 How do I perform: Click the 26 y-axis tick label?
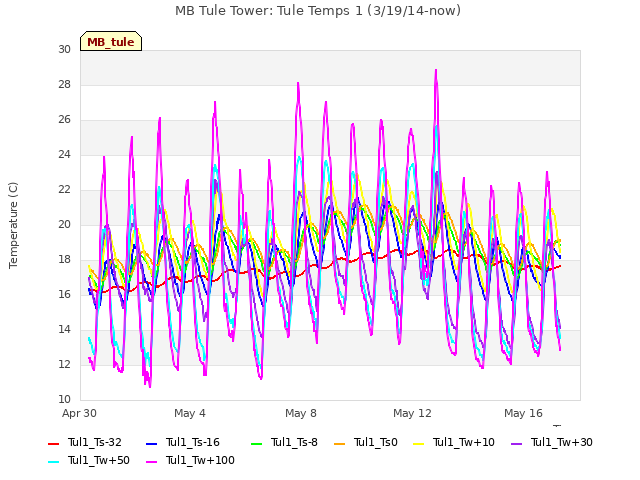pyautogui.click(x=64, y=120)
